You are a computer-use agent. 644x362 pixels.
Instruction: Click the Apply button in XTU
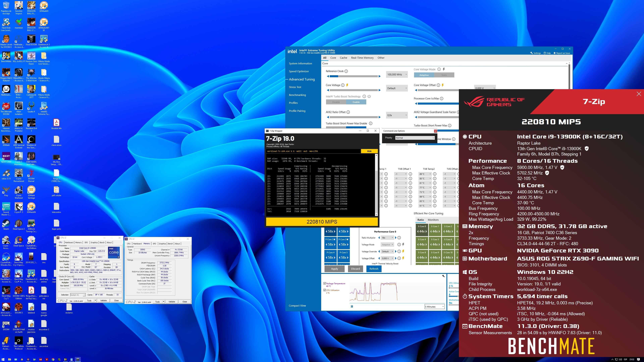coord(334,269)
